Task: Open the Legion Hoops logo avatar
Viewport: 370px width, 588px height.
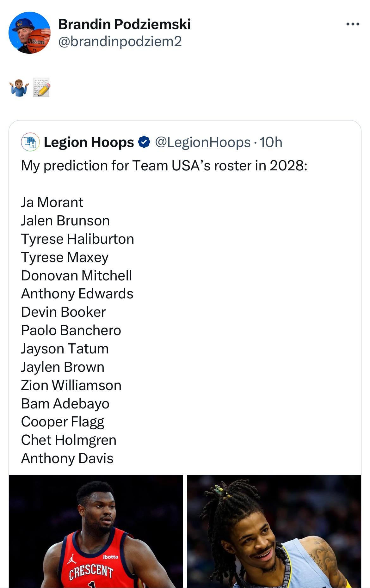Action: click(x=30, y=142)
